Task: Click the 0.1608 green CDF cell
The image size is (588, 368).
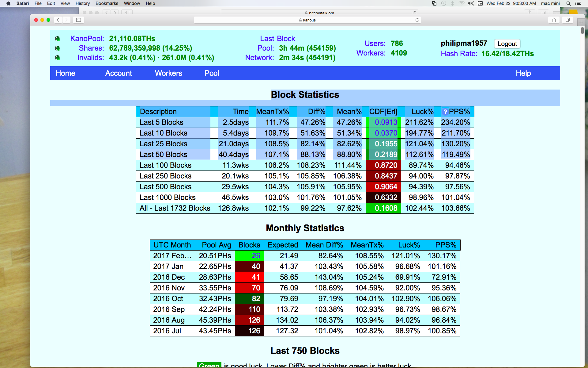Action: coord(383,208)
